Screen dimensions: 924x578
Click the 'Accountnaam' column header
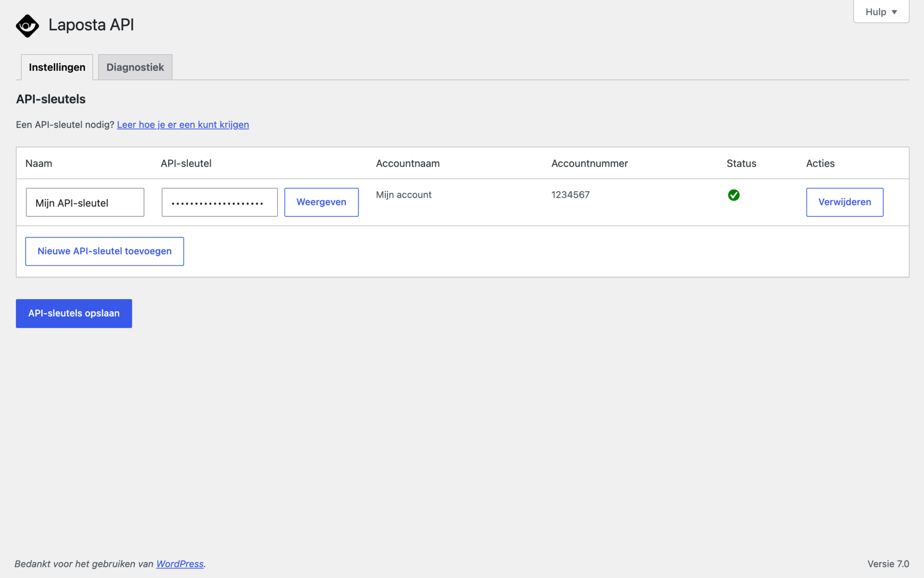[x=408, y=163]
